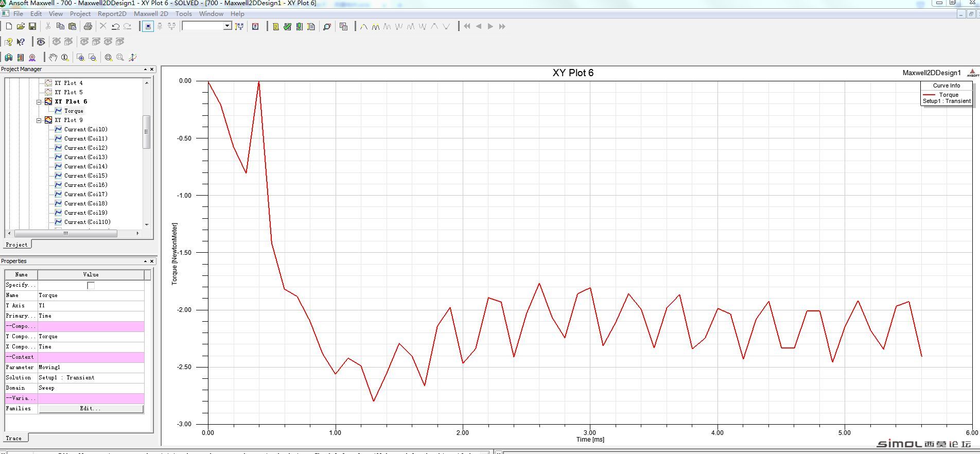Print the plot with the printer icon

88,26
